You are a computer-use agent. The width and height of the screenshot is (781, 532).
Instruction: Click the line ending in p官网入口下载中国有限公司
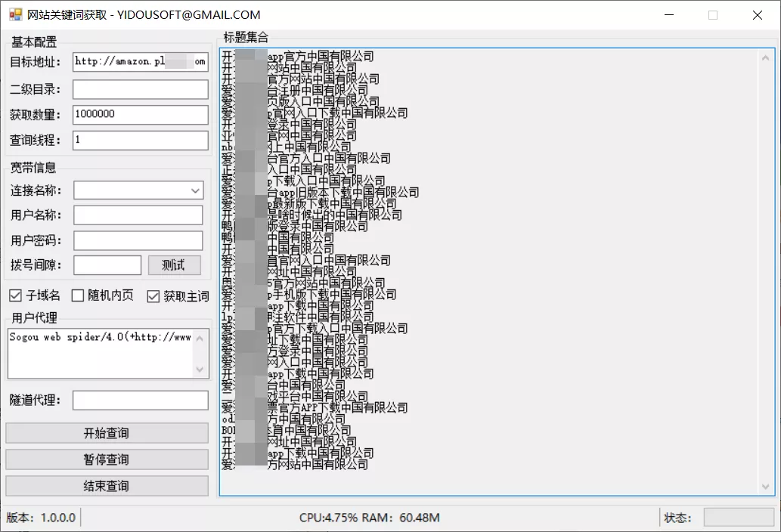click(x=315, y=113)
